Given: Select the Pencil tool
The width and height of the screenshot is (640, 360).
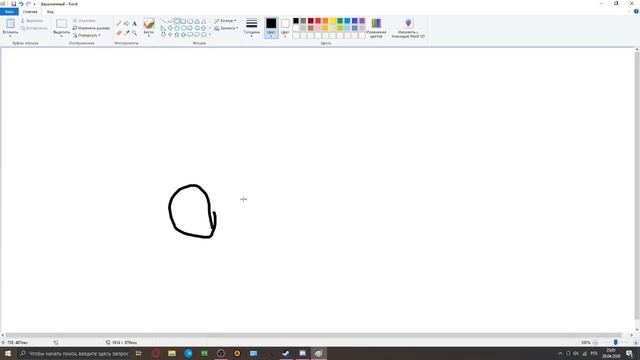Looking at the screenshot, I should click(x=119, y=24).
